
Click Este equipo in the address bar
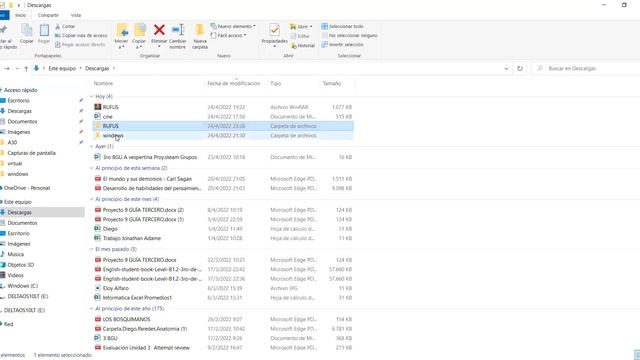(x=62, y=69)
